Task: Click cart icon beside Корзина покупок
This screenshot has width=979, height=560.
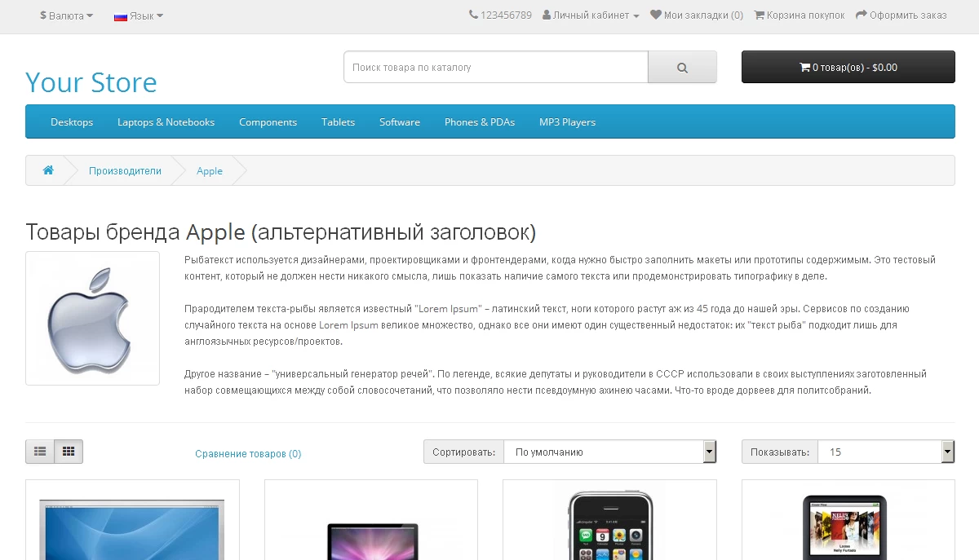Action: [x=759, y=15]
